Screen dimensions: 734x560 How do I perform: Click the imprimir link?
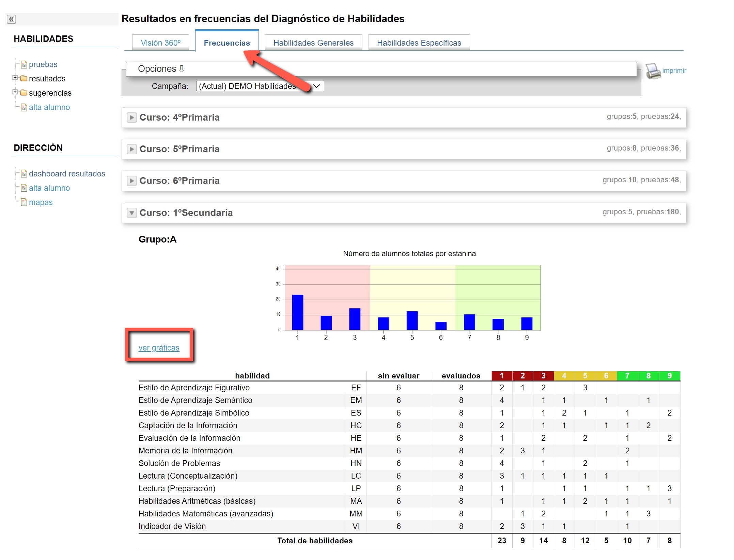point(674,71)
